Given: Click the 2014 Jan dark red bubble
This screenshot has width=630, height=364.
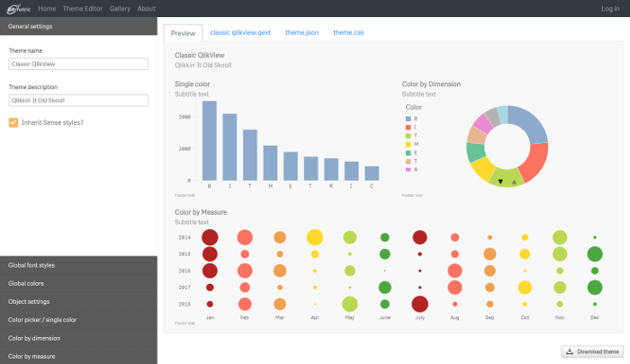Looking at the screenshot, I should click(210, 237).
